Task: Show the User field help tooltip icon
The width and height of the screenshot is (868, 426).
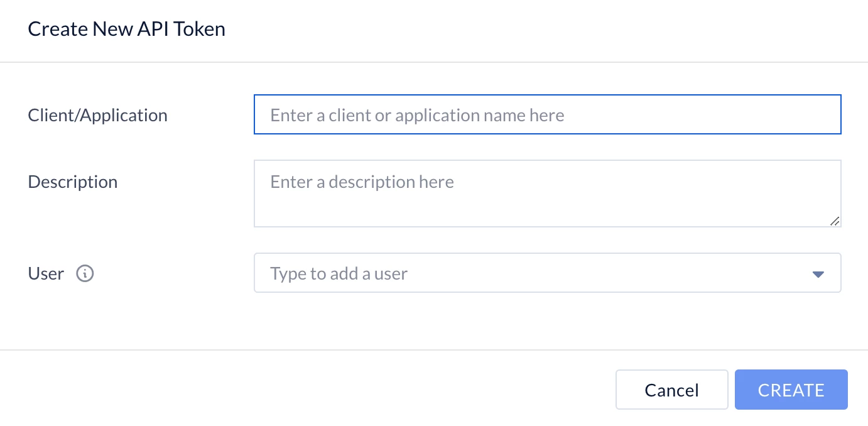Action: pyautogui.click(x=85, y=274)
